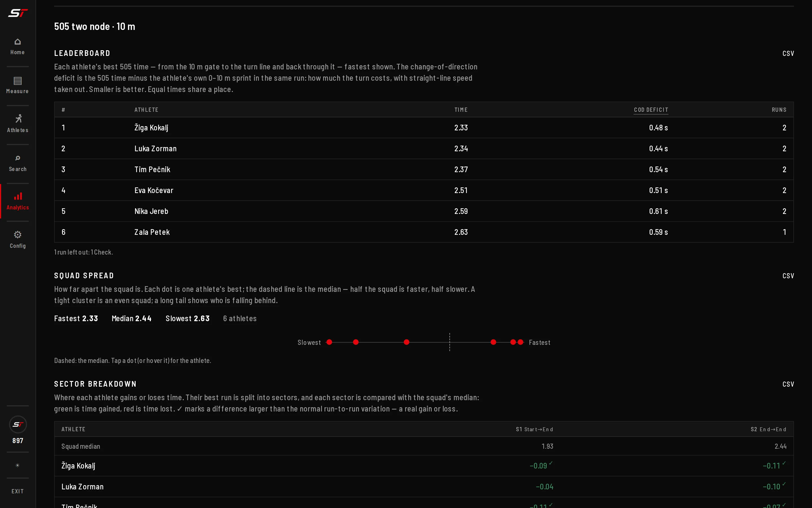The width and height of the screenshot is (812, 508).
Task: Click the RUNS column header
Action: point(779,110)
